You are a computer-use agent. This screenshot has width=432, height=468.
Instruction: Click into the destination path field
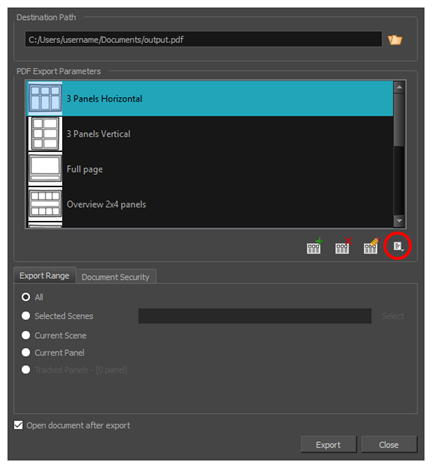pyautogui.click(x=203, y=40)
